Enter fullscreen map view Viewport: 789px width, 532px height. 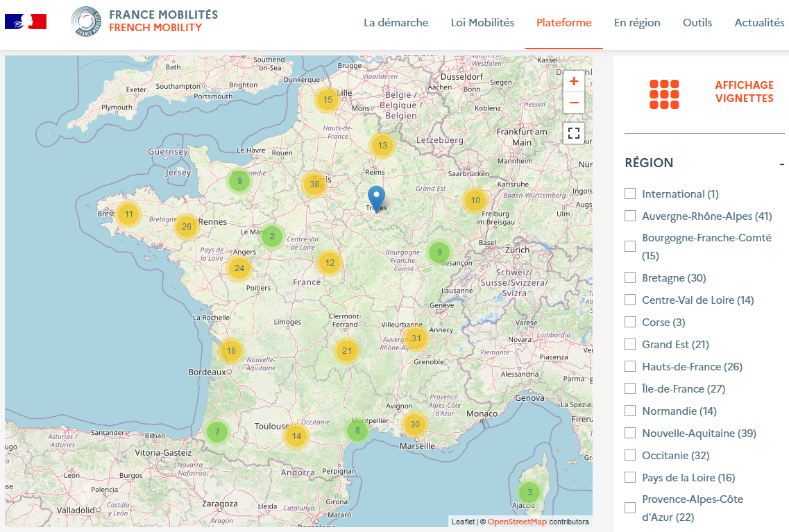click(573, 133)
